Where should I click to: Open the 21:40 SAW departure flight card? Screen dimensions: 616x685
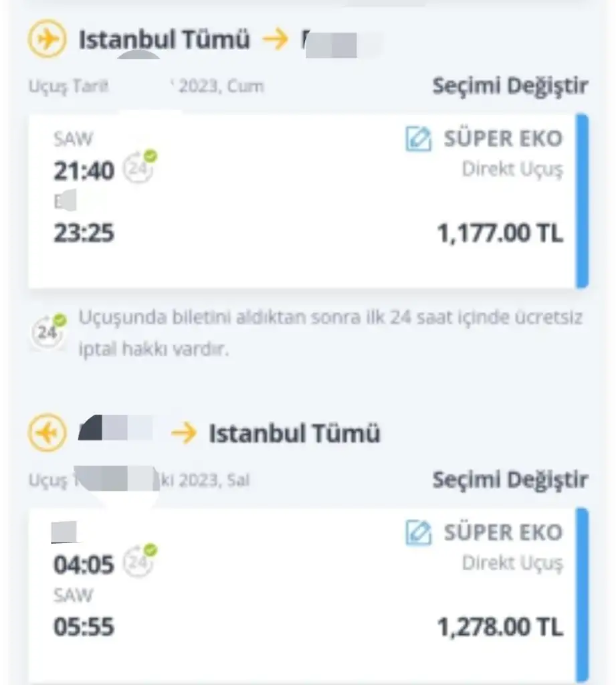coord(301,201)
